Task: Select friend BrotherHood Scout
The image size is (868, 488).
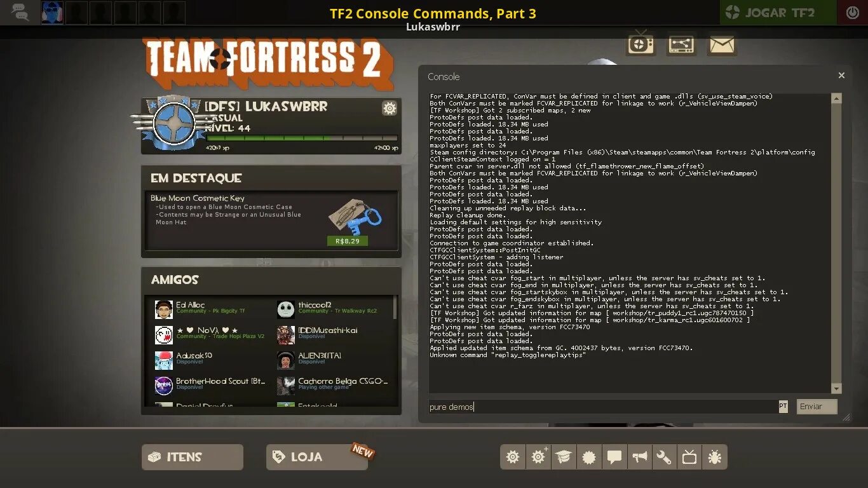Action: point(210,384)
